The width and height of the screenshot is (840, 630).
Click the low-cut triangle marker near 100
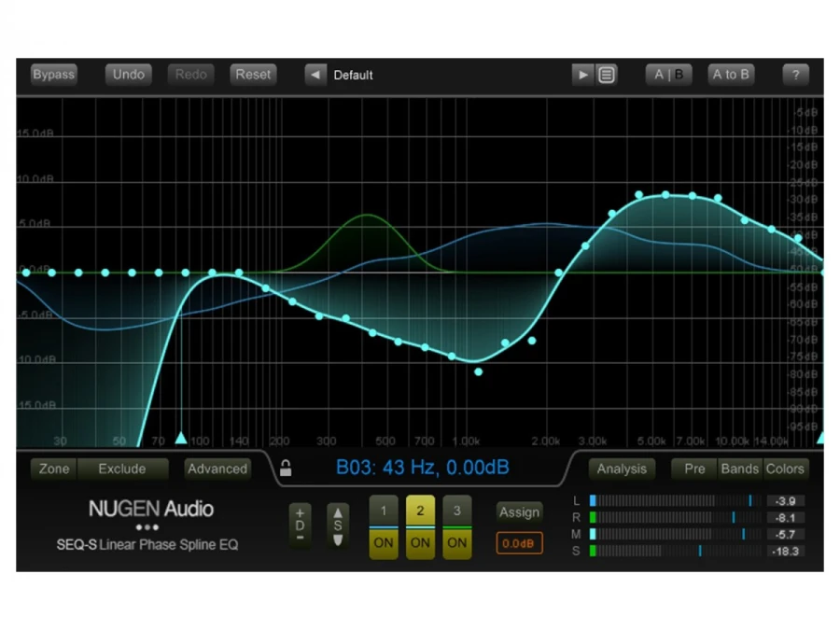pyautogui.click(x=181, y=439)
